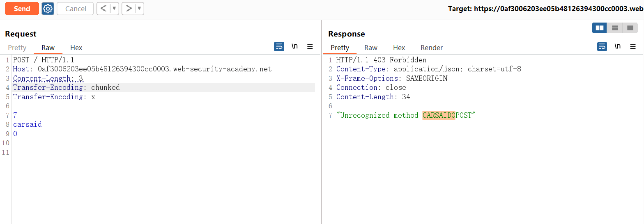This screenshot has width=644, height=224.
Task: Show non-printable characters in Request panel
Action: (x=294, y=47)
